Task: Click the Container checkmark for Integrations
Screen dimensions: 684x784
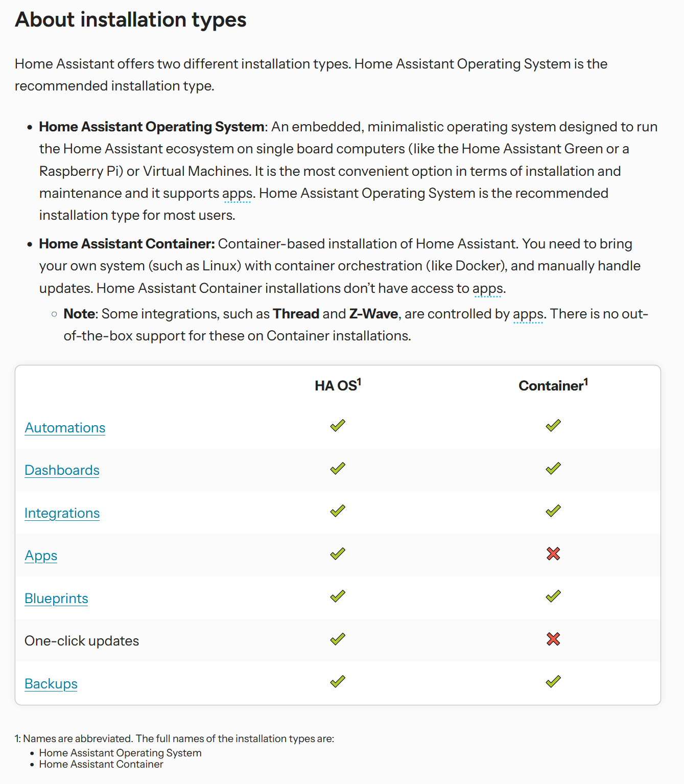Action: (x=553, y=511)
